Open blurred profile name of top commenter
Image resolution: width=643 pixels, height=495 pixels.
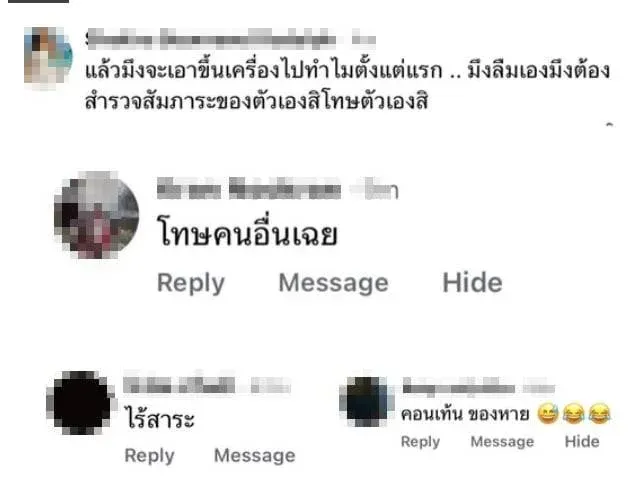pyautogui.click(x=231, y=39)
